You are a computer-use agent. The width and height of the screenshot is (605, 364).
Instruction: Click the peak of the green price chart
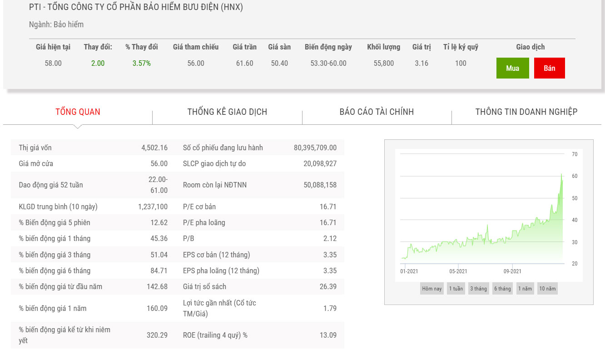click(x=561, y=174)
